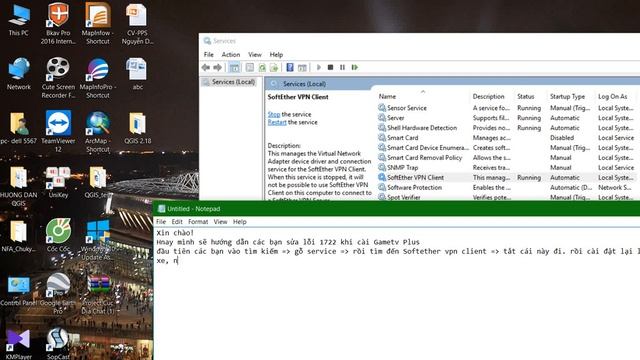The image size is (640, 360).
Task: Open Action menu in Services
Action: pyautogui.click(x=231, y=55)
